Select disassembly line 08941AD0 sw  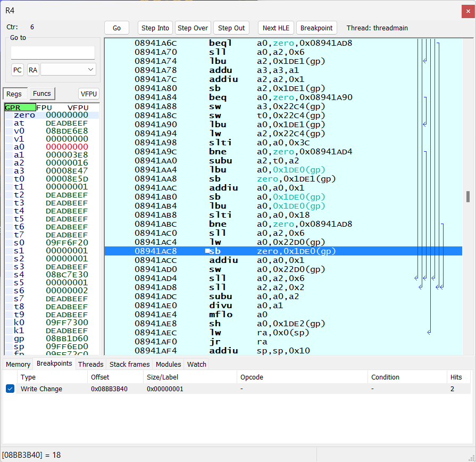point(283,269)
